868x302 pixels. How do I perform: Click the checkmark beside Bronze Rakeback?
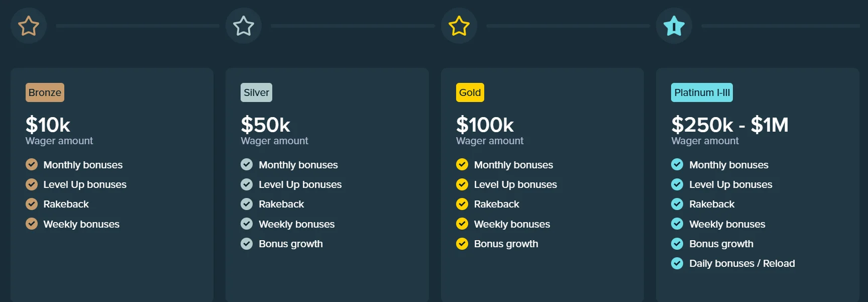(x=31, y=204)
